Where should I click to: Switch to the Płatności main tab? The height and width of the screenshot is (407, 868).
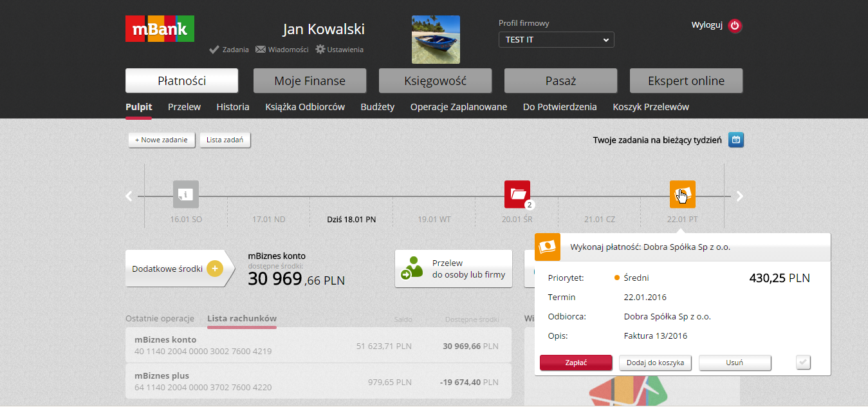pyautogui.click(x=181, y=80)
